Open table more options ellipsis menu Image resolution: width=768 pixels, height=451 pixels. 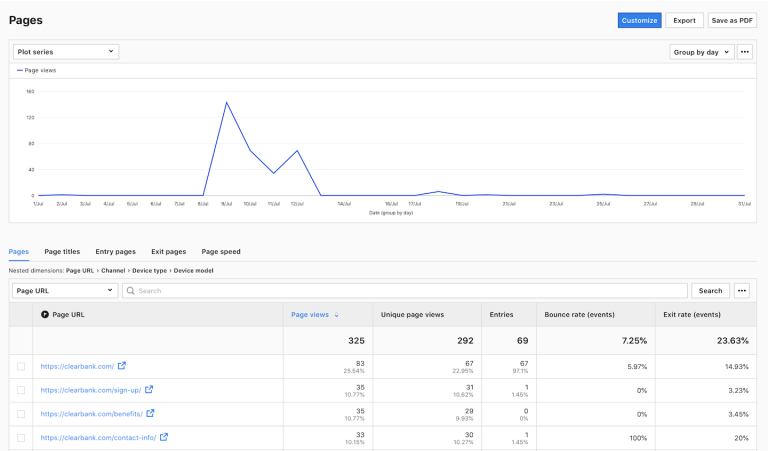click(742, 291)
